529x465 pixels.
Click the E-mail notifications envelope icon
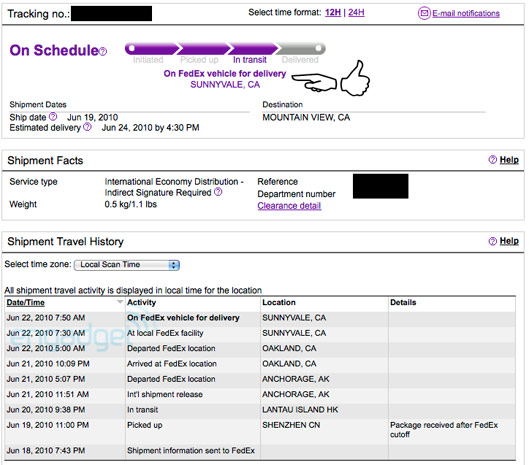click(424, 13)
